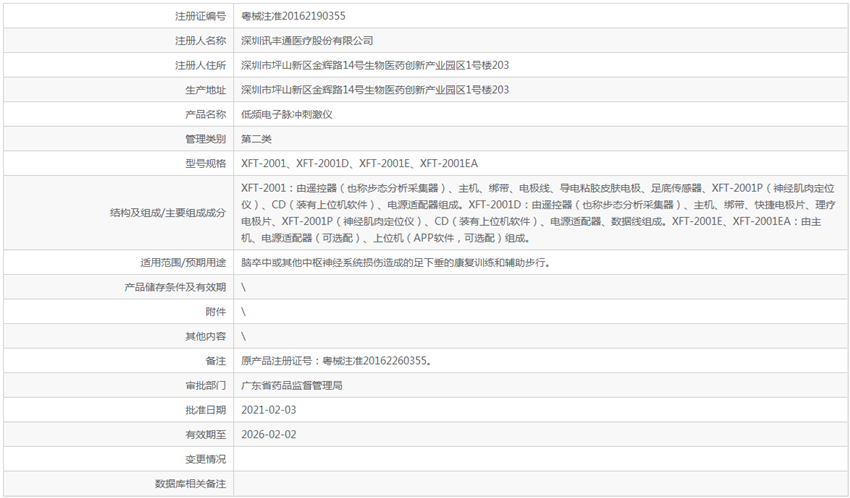This screenshot has height=498, width=850.
Task: Click the 型号规格 label
Action: pyautogui.click(x=205, y=164)
